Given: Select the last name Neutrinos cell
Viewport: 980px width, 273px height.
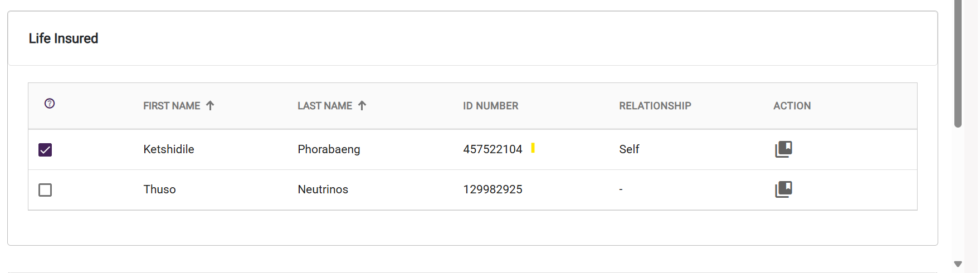Looking at the screenshot, I should [x=323, y=189].
